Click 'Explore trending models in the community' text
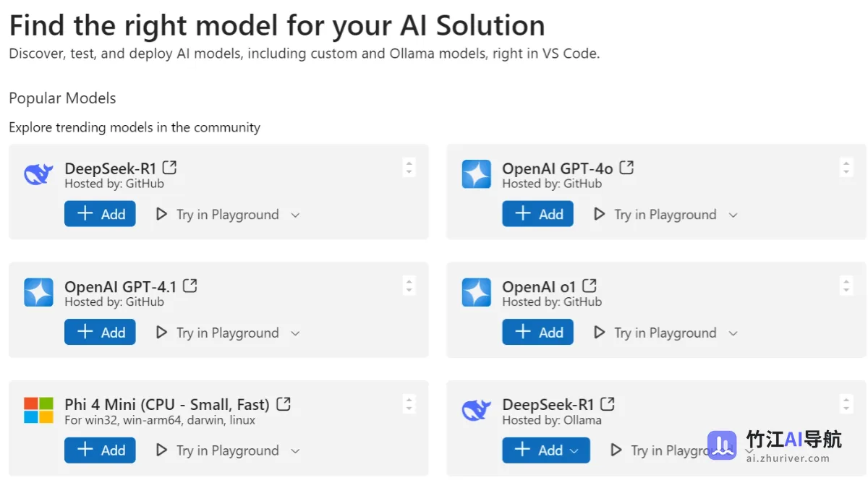Screen dimensions: 868x488 [x=135, y=127]
